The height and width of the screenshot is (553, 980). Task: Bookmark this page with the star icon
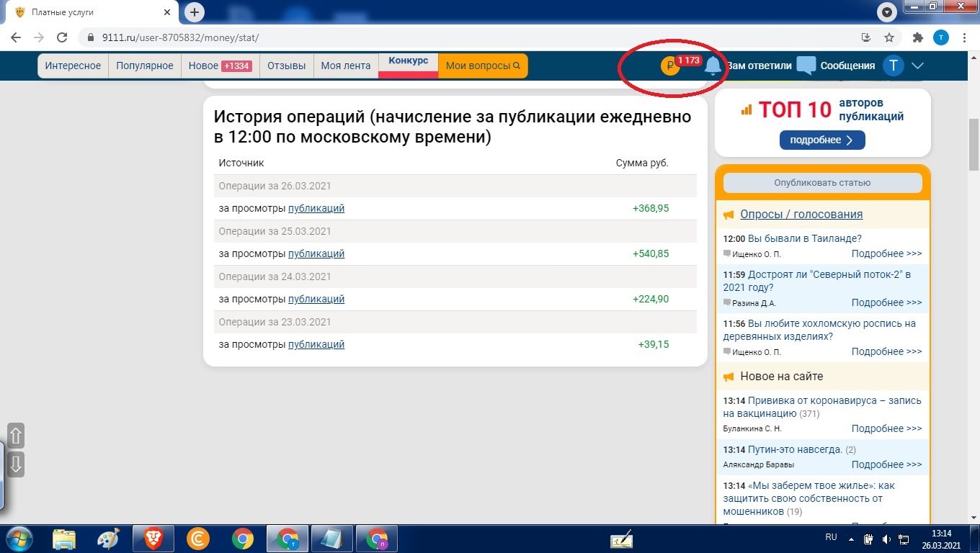889,37
